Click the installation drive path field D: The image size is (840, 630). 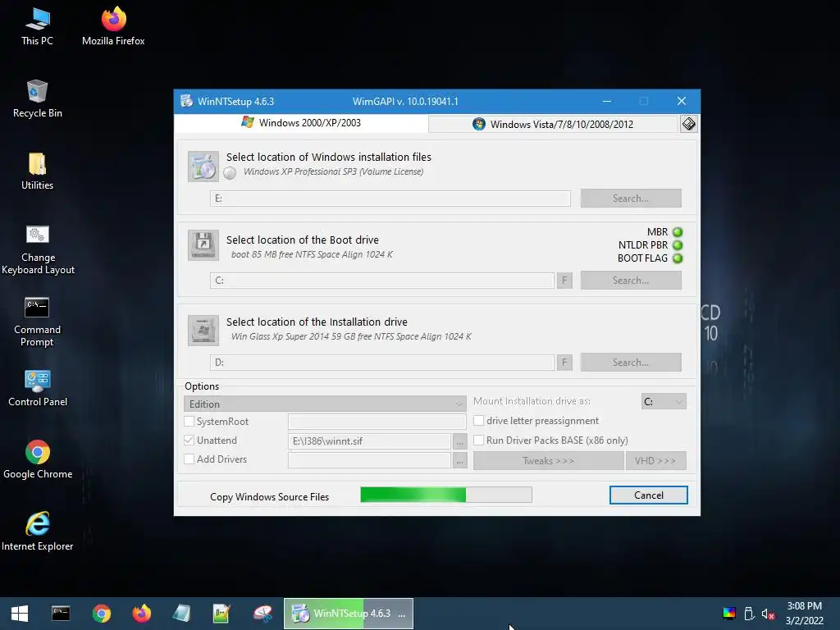(382, 363)
